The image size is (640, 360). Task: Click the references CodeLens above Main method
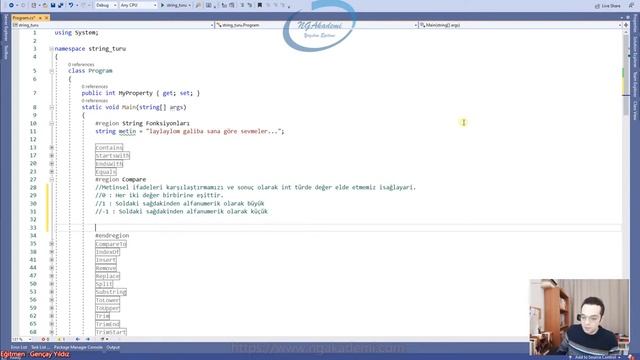[94, 100]
